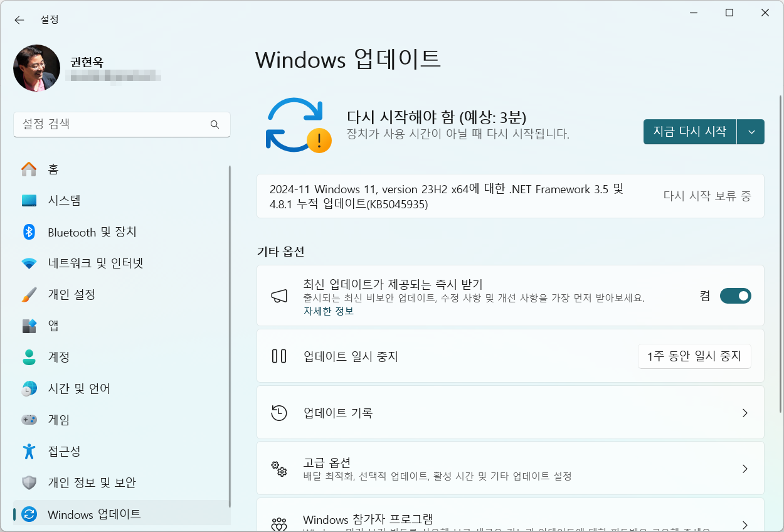Open dropdown arrow next to 지금 다시 시작
Screen dimensions: 784x532
751,132
